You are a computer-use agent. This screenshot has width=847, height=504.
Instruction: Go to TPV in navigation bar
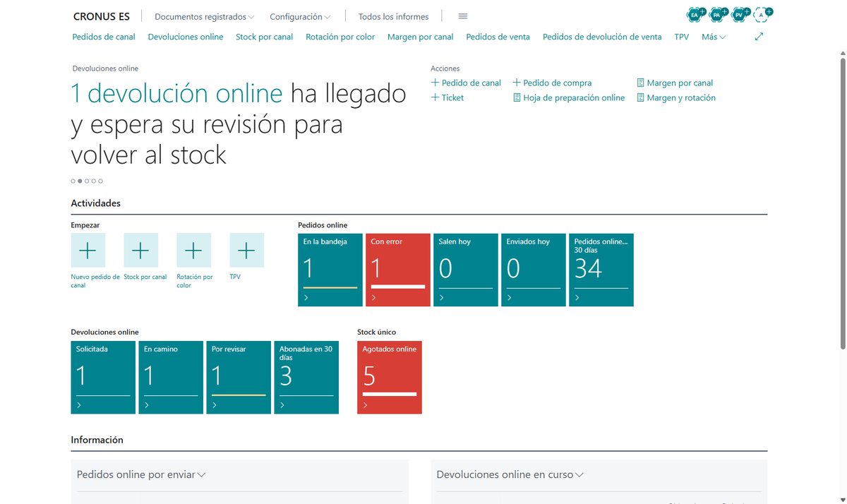coord(681,37)
